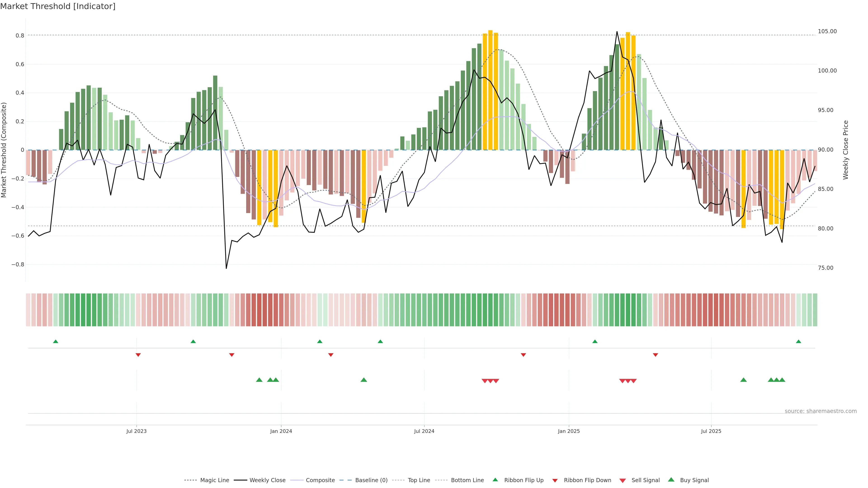Toggle the Composite legend entry

point(320,480)
